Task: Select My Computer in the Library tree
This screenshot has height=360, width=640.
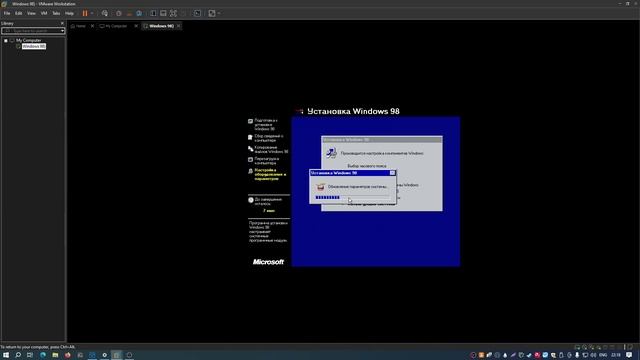Action: point(29,40)
